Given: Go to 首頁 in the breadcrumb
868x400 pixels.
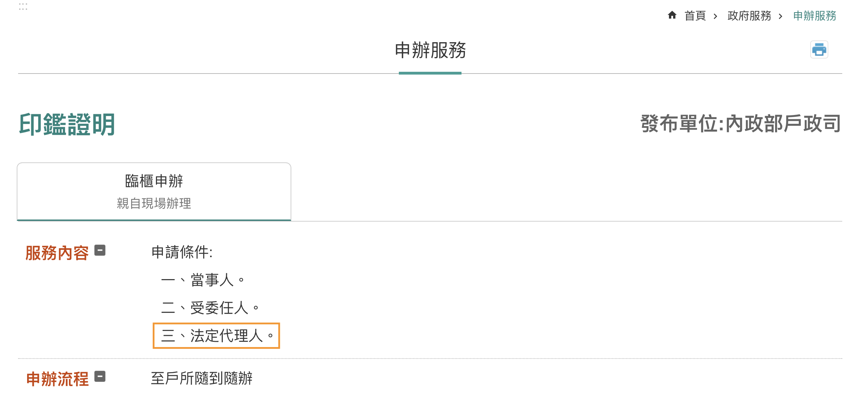Looking at the screenshot, I should 695,16.
